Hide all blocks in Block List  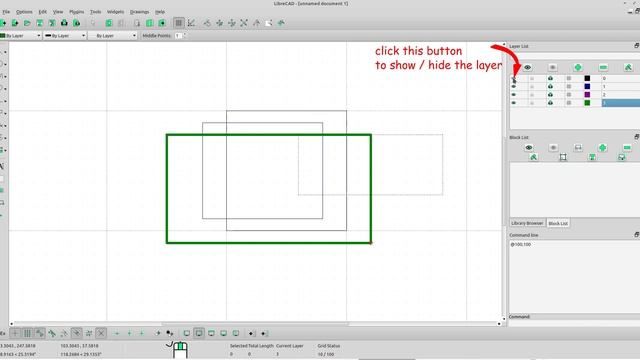point(553,147)
